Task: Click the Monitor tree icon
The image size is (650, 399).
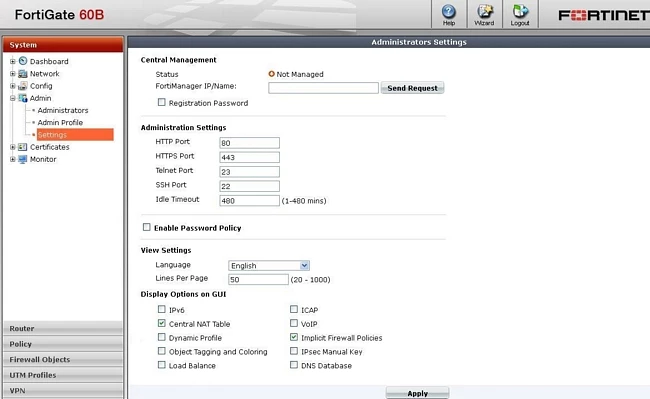Action: coord(23,159)
